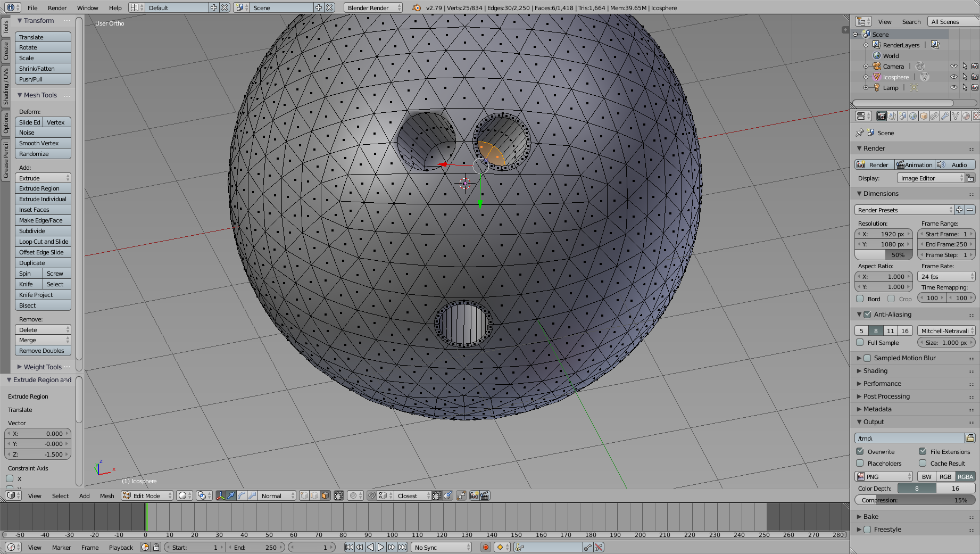Open the Window menu
Screen dimensions: 980x554
click(x=88, y=8)
